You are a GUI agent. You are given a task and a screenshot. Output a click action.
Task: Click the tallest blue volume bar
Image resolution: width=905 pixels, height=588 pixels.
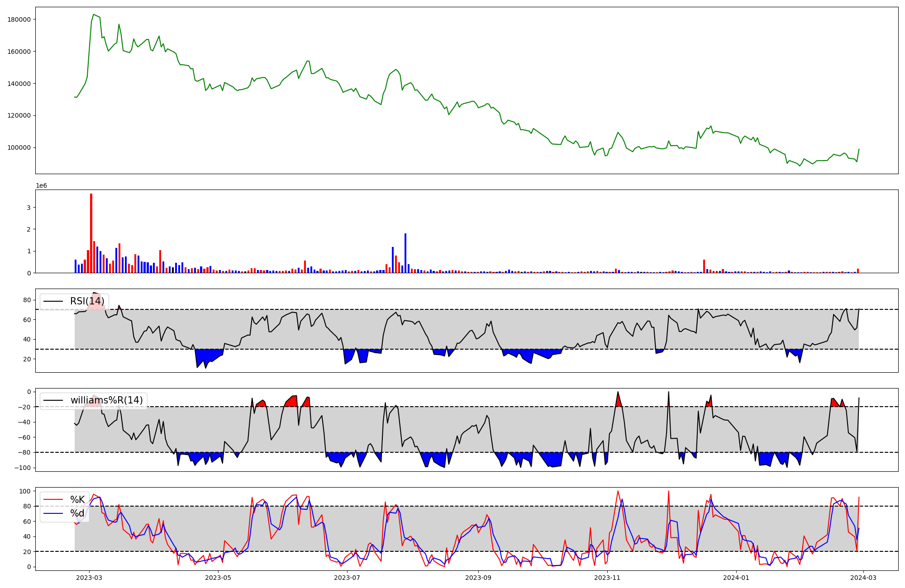[405, 253]
